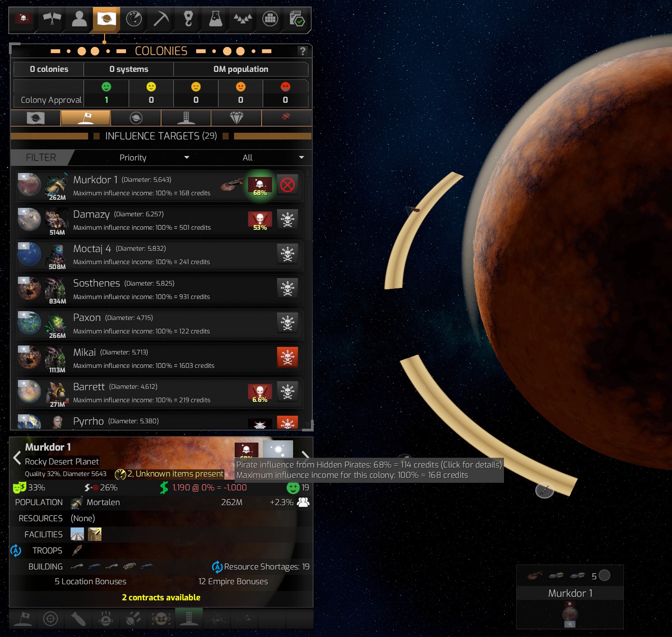This screenshot has height=637, width=672.
Task: Go to previous colony with left chevron
Action: (17, 458)
